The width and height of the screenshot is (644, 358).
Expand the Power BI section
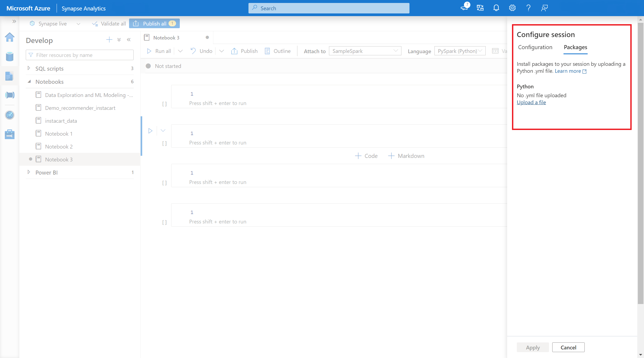click(x=28, y=172)
